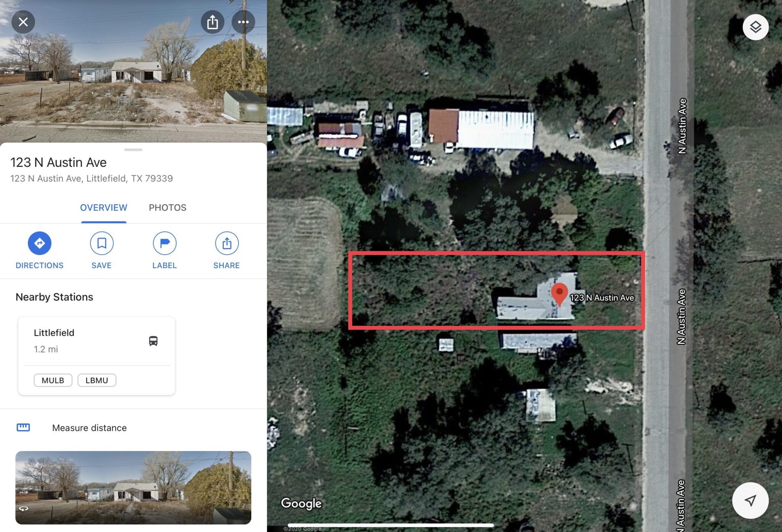Open the three-dot more options menu
Viewport: 782px width, 532px height.
[x=243, y=22]
